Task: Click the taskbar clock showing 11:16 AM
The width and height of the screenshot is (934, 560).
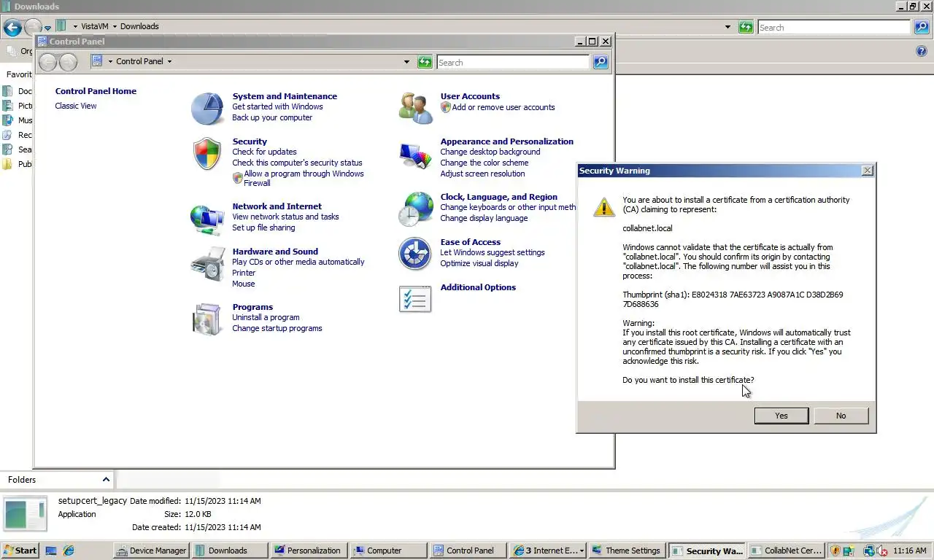Action: [x=910, y=551]
